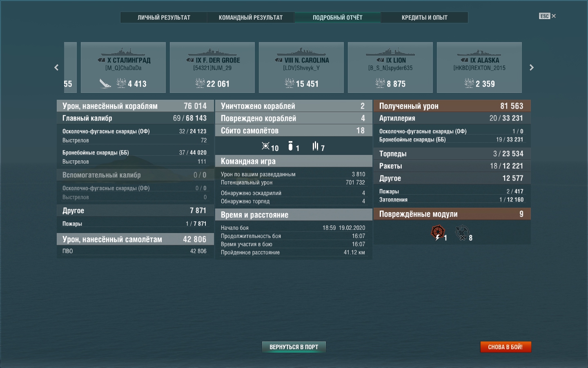
Task: Click Вернуться в порт button
Action: pos(294,347)
